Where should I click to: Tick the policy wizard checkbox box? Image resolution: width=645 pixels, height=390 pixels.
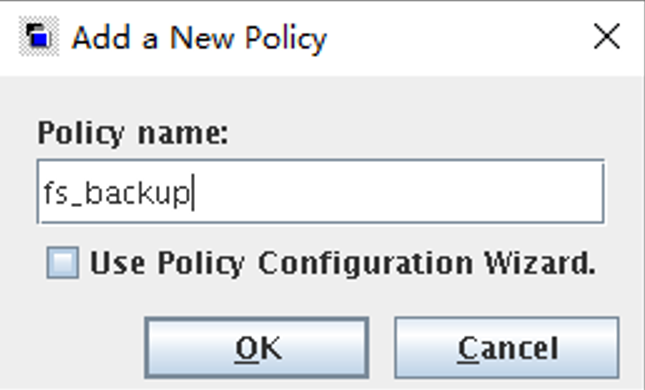coord(63,262)
